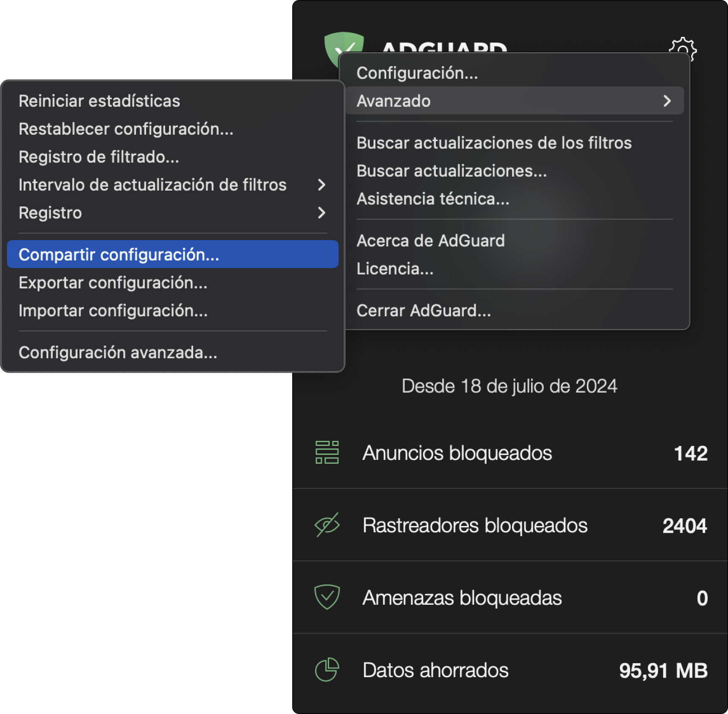Click Datos ahorrados label

pos(435,670)
